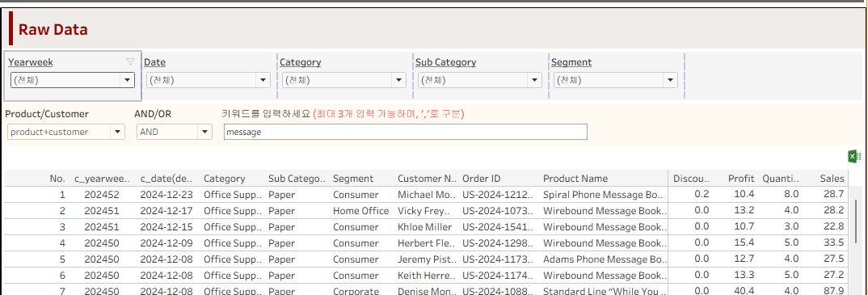Click the 'Sales' column header
The width and height of the screenshot is (868, 295).
tap(832, 179)
